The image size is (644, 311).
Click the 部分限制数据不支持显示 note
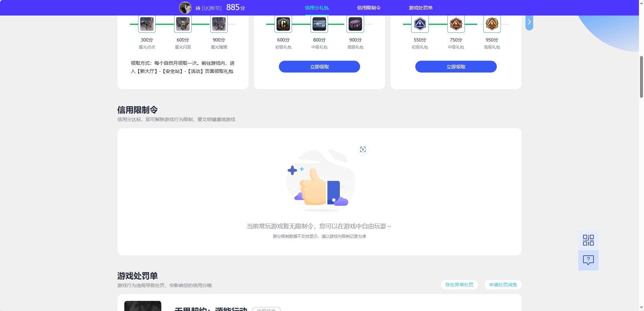click(x=319, y=236)
